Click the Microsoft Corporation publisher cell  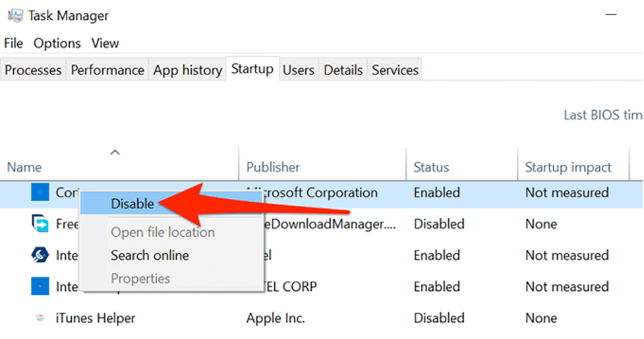pyautogui.click(x=312, y=193)
